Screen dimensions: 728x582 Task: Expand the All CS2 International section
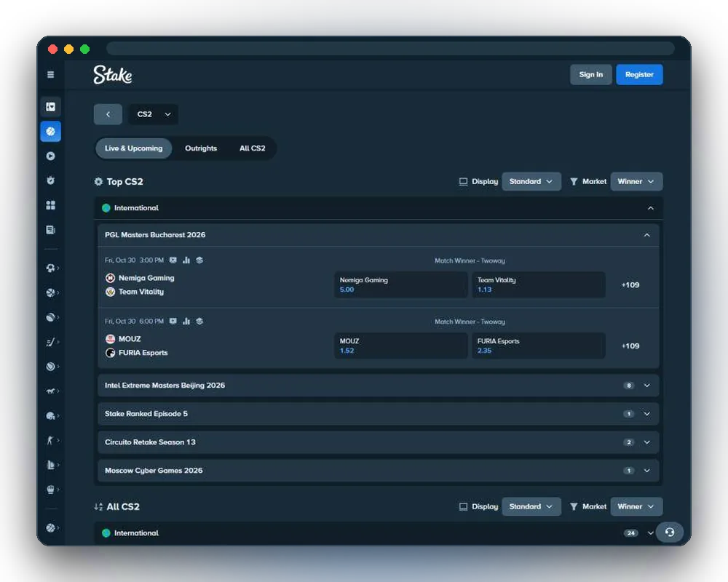coord(650,533)
